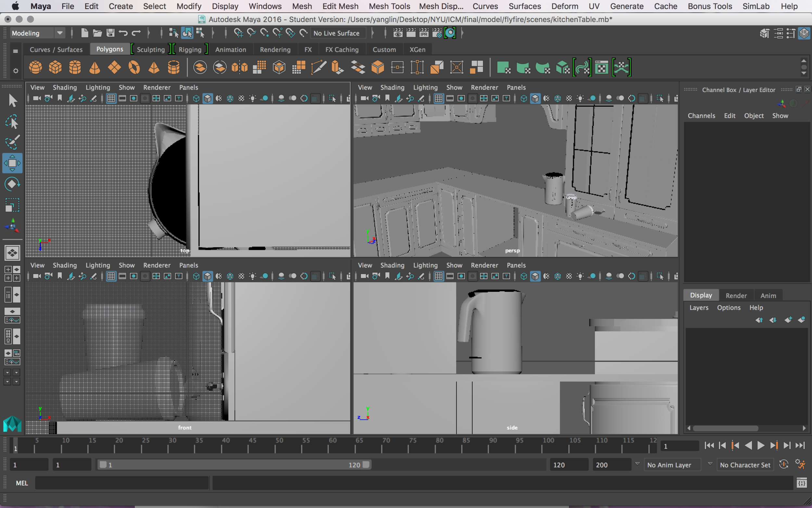Viewport: 812px width, 508px height.
Task: Activate the Rotate tool in toolbox
Action: [x=12, y=184]
